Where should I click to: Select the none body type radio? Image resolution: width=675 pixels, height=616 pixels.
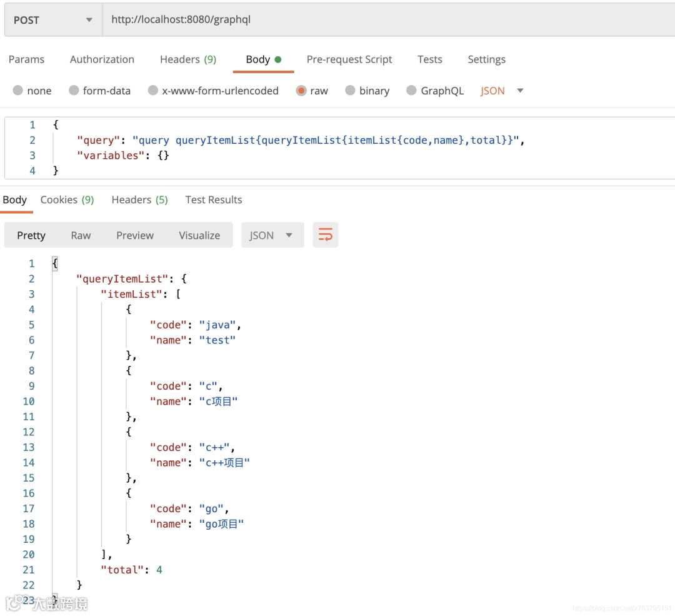point(18,91)
